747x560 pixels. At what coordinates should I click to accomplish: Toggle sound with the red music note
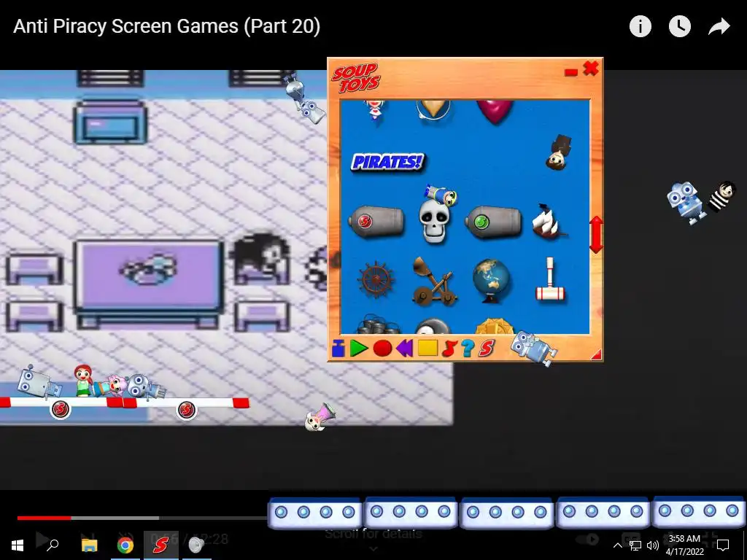pos(449,348)
